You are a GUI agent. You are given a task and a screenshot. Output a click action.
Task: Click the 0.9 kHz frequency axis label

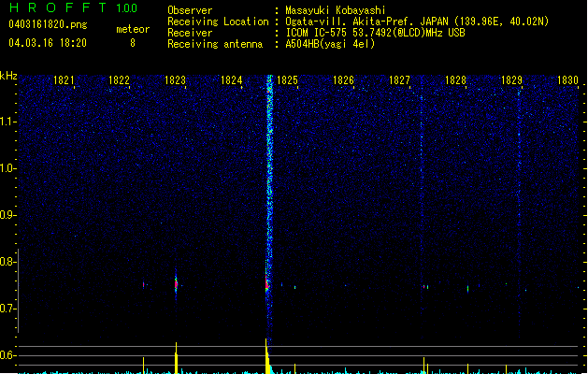click(x=7, y=215)
